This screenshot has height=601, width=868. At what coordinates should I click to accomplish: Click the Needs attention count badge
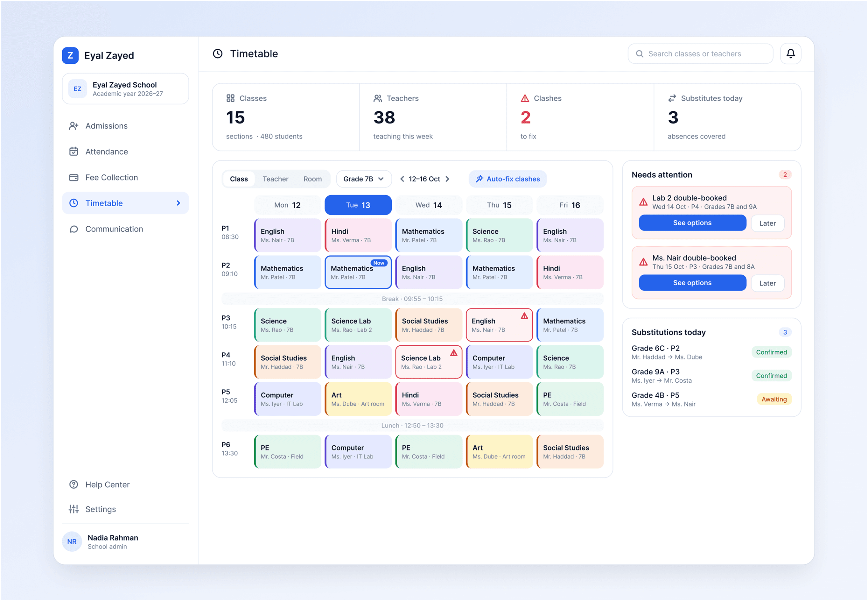(785, 175)
